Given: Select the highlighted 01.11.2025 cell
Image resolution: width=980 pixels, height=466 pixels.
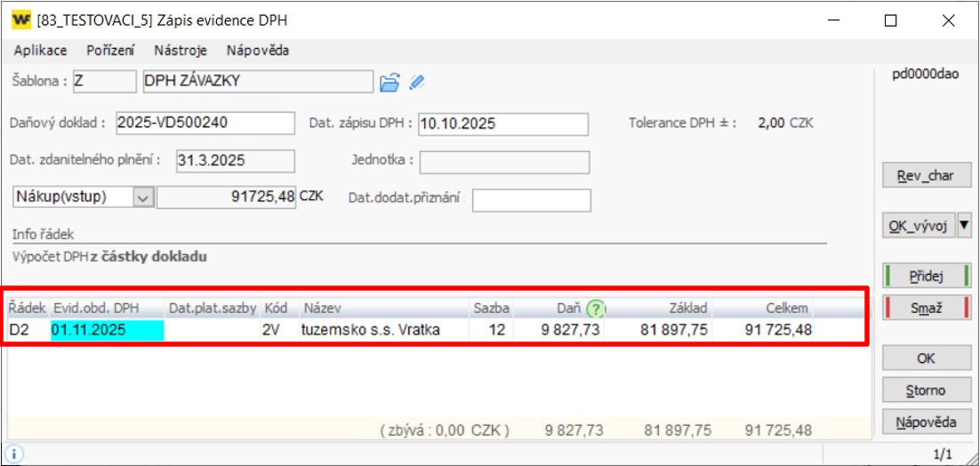Looking at the screenshot, I should point(107,330).
